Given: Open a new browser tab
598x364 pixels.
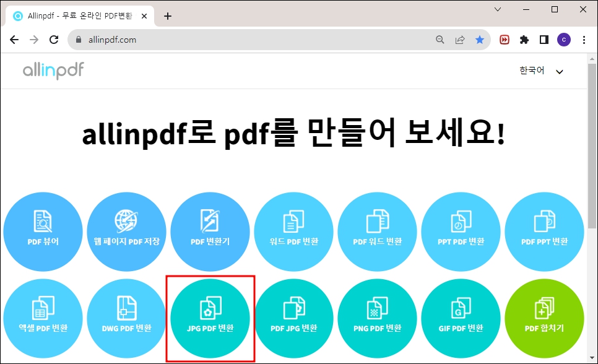Looking at the screenshot, I should coord(167,16).
